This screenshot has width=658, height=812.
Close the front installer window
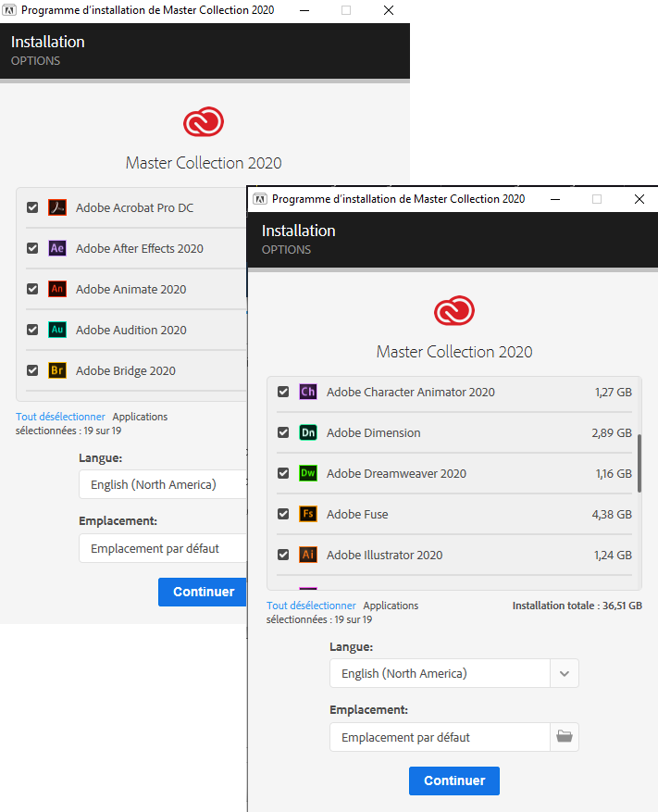[x=639, y=199]
